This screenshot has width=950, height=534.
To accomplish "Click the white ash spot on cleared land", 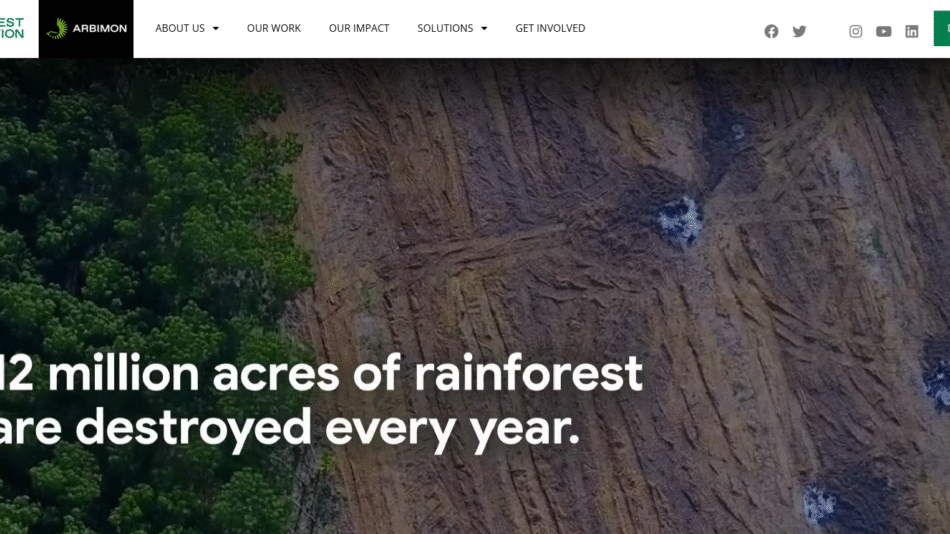I will click(x=681, y=219).
